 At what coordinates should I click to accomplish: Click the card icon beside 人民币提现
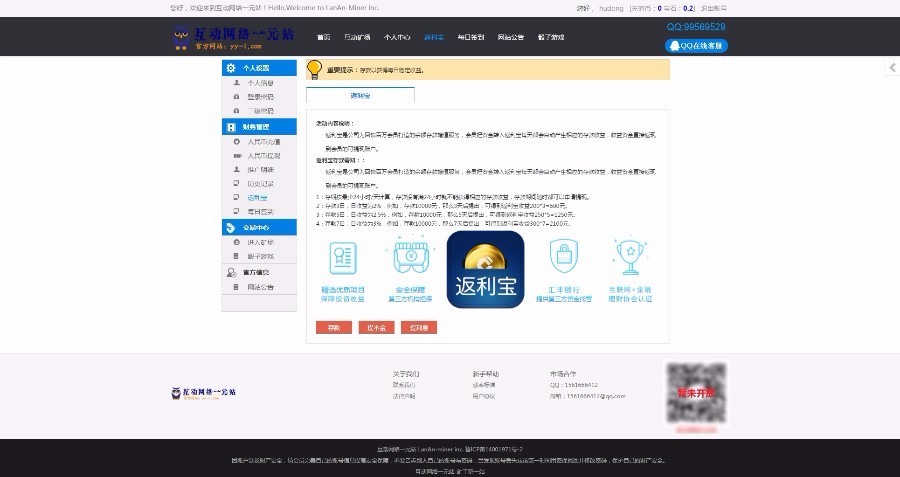click(236, 156)
